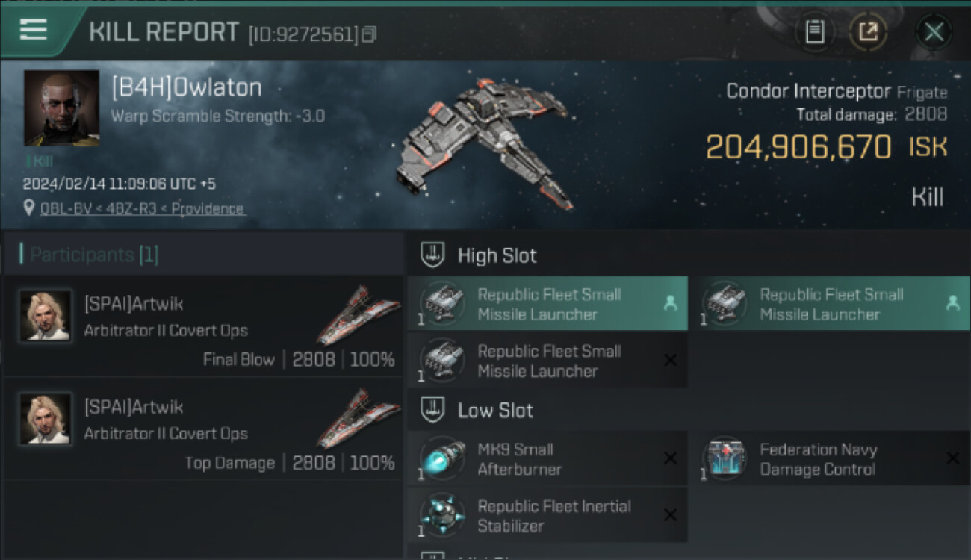
Task: Open the clipboard notes icon
Action: click(x=815, y=31)
